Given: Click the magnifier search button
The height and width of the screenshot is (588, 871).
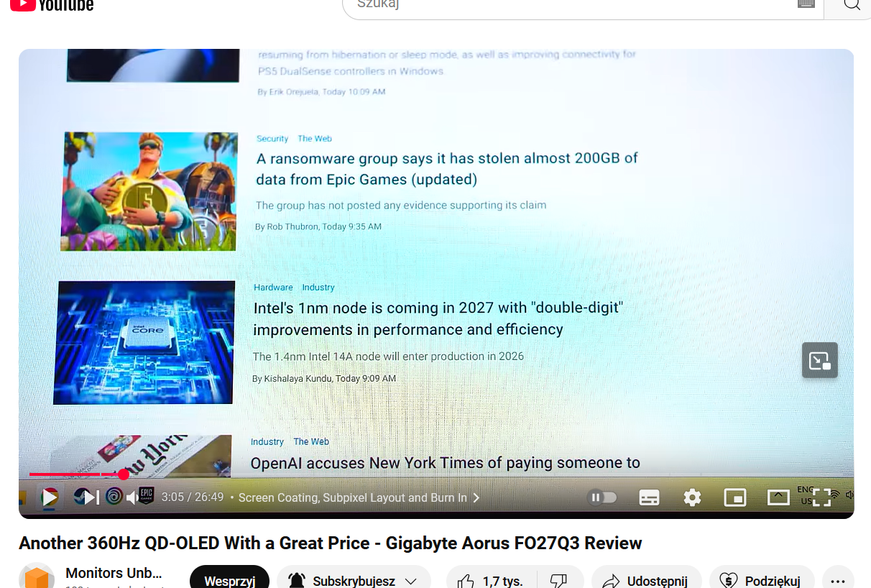Looking at the screenshot, I should (852, 5).
